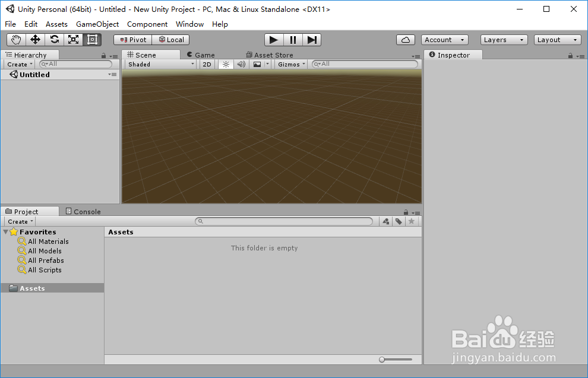
Task: Select the Hand tool
Action: coord(15,39)
